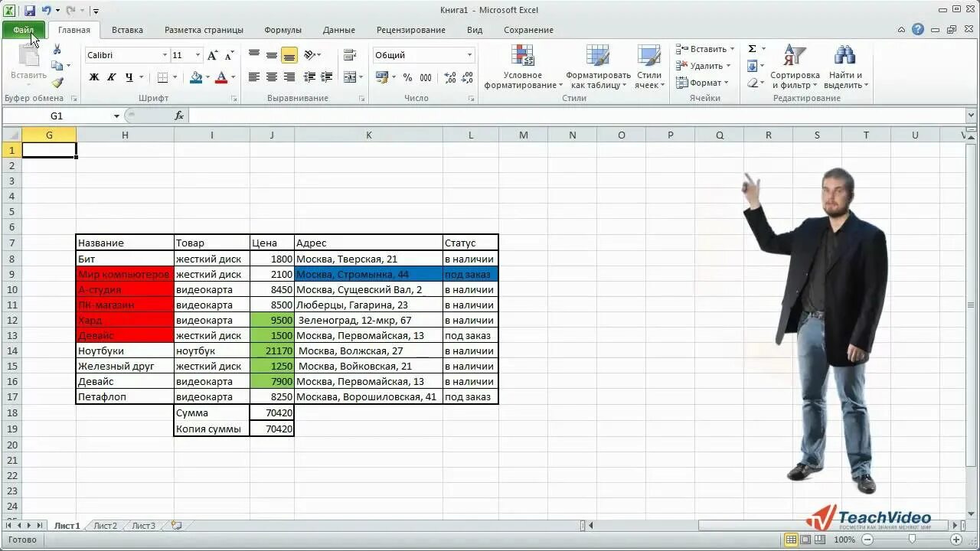Click the thousands separator 000 icon

(426, 77)
